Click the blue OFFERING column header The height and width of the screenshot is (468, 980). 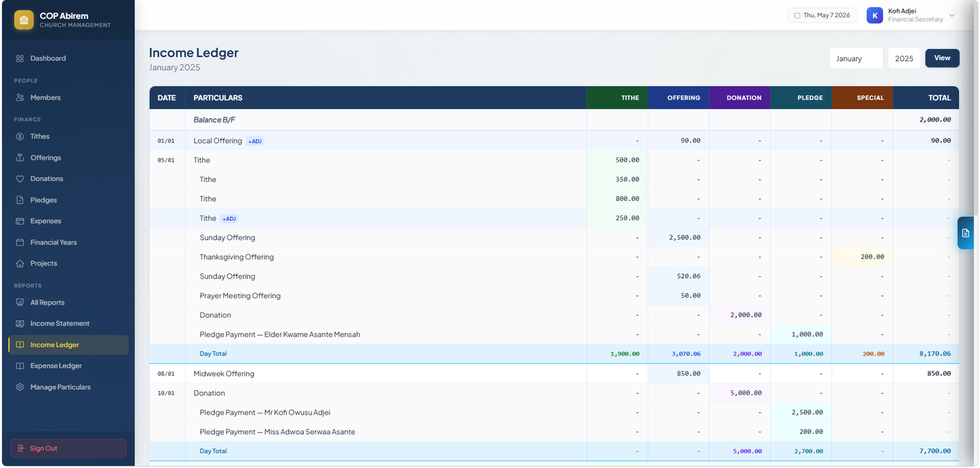pos(679,98)
